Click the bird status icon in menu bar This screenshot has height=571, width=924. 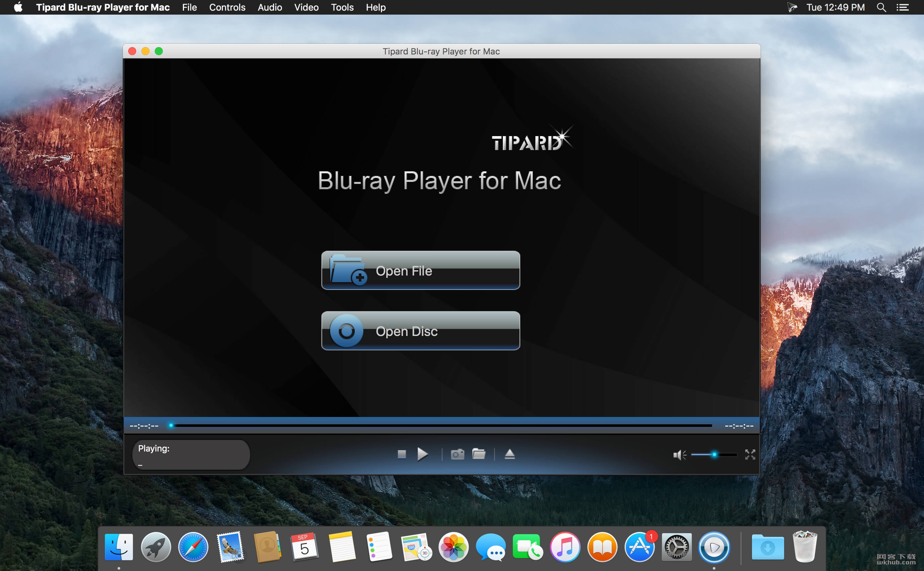pos(792,7)
